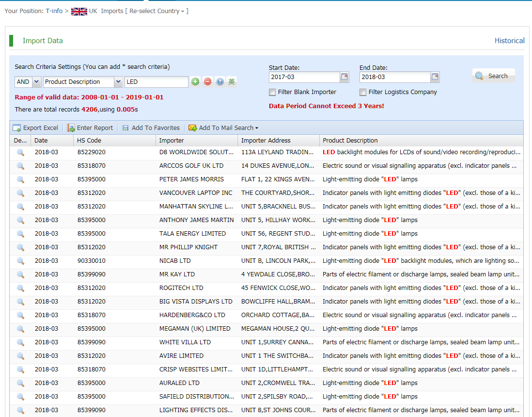Click the LED search keyword input field
Viewport: 532px width, 417px height.
pos(156,82)
